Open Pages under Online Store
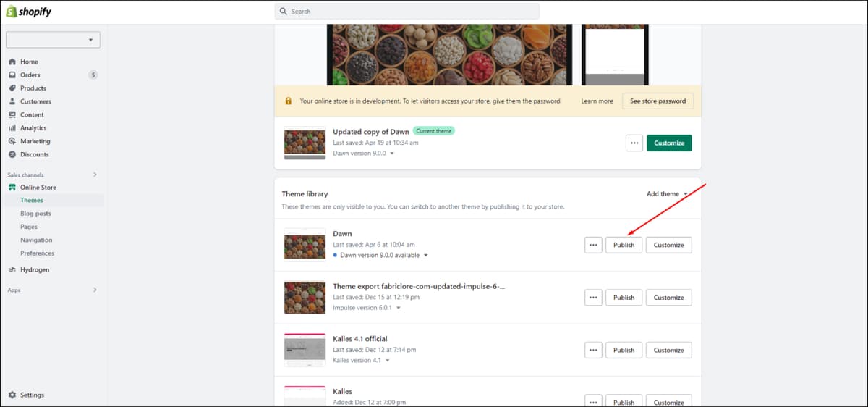 [x=29, y=227]
